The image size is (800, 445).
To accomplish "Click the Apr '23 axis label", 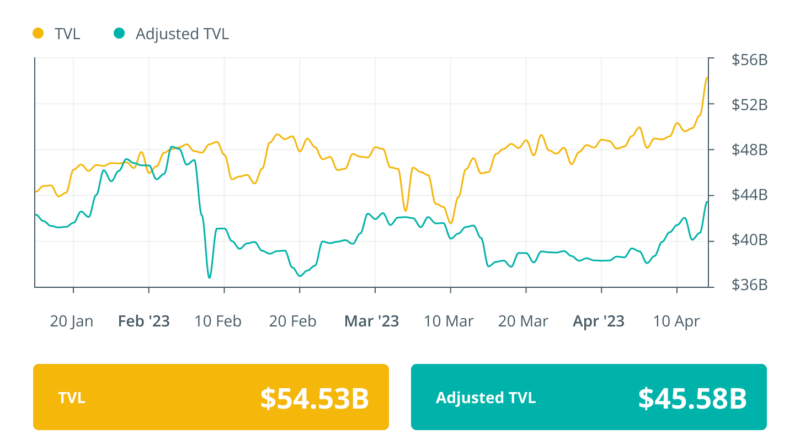I will (x=598, y=321).
